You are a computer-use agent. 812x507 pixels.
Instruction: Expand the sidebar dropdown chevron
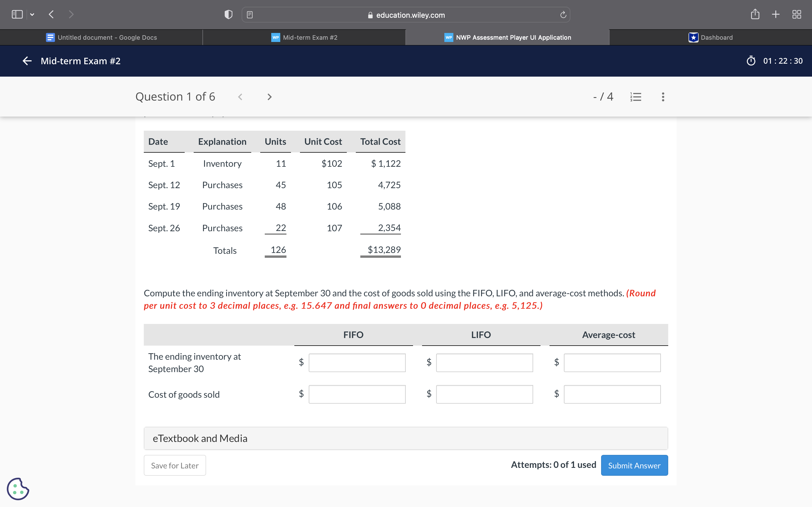[x=32, y=14]
